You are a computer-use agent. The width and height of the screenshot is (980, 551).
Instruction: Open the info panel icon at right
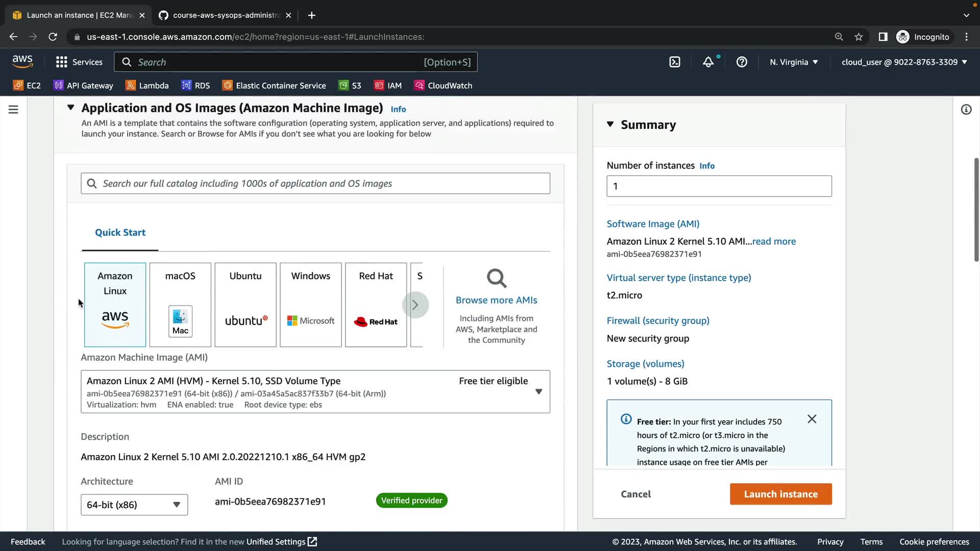pyautogui.click(x=966, y=110)
